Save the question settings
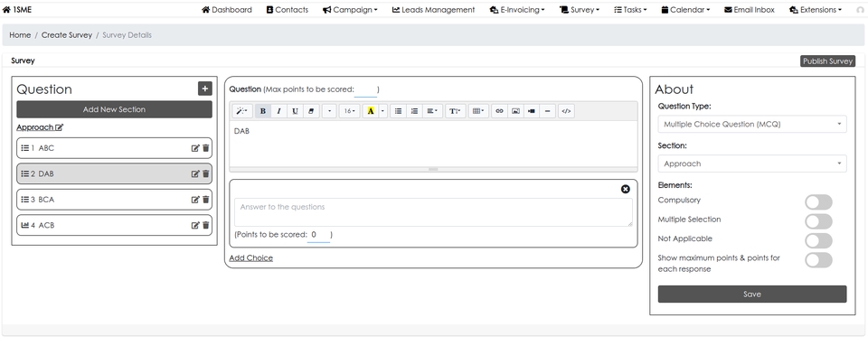868x346 pixels. (752, 294)
